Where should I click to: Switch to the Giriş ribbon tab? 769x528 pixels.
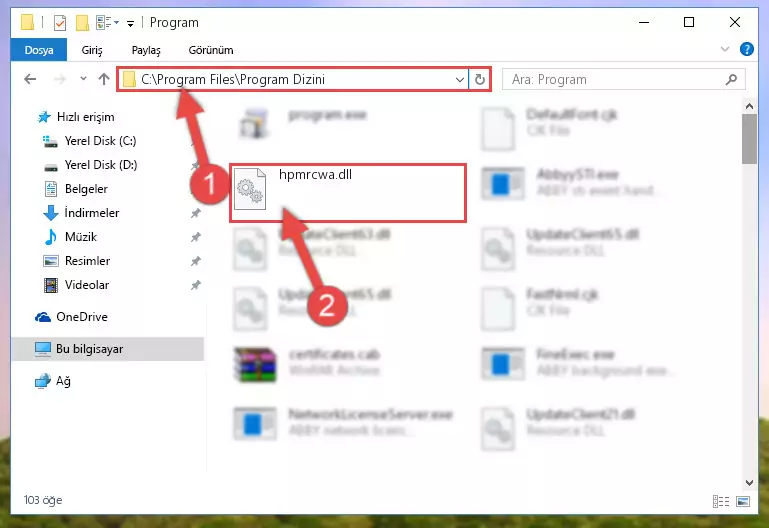[x=92, y=50]
